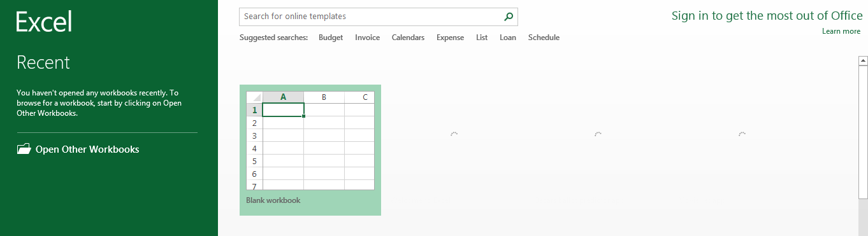
Task: Pick the List suggested search
Action: coord(482,38)
